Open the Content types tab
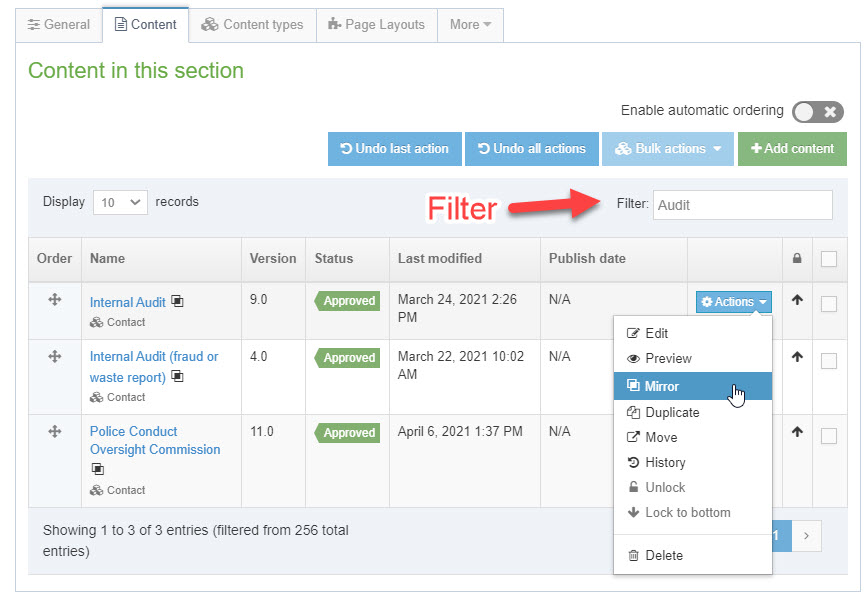 pyautogui.click(x=252, y=25)
